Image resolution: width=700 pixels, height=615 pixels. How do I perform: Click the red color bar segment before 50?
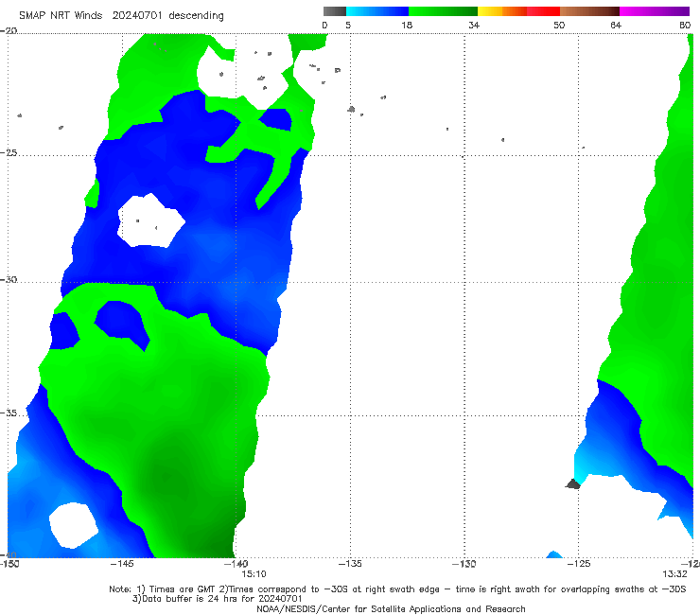click(x=543, y=11)
